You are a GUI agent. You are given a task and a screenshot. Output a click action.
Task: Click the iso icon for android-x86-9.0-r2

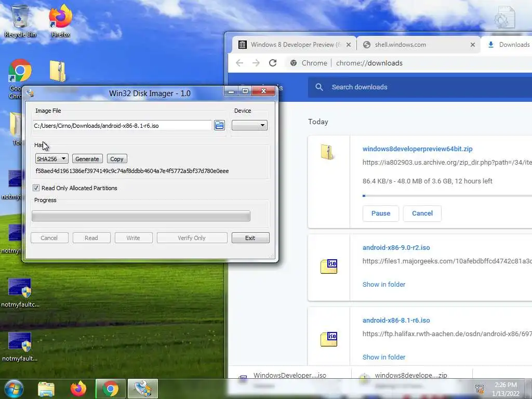(x=329, y=267)
